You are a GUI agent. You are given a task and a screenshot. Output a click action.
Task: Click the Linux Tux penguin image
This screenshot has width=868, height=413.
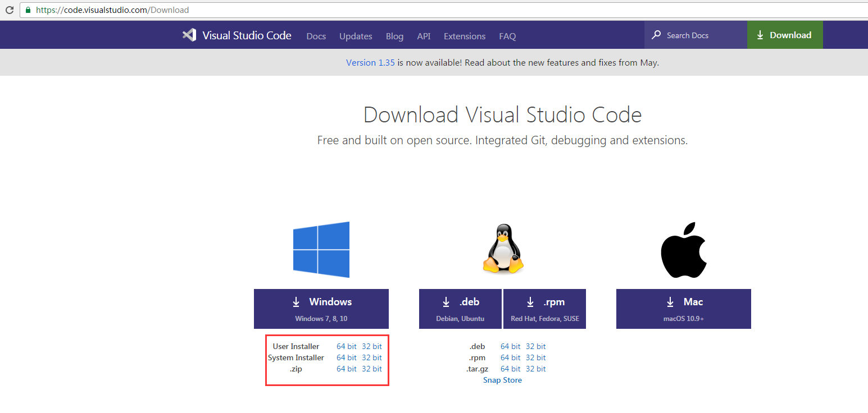pos(503,249)
